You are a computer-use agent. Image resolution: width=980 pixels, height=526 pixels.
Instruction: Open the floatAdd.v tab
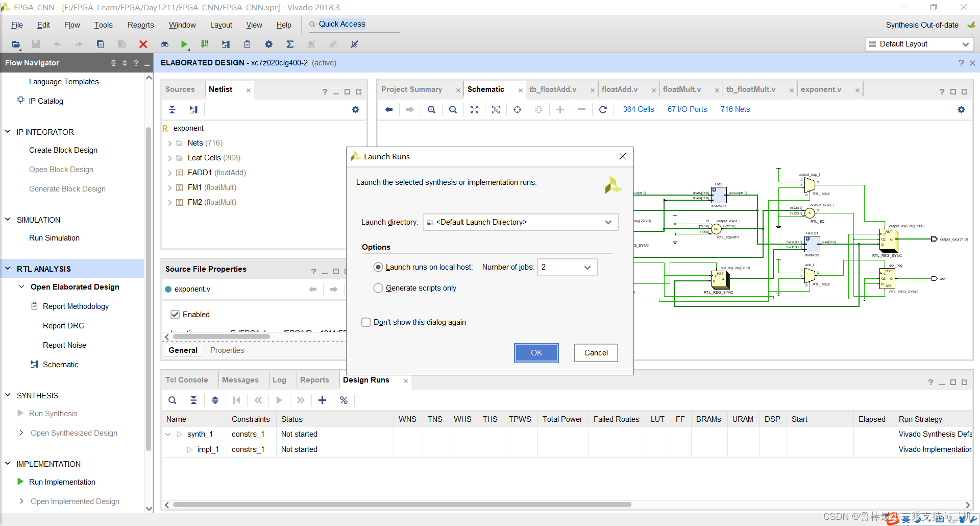click(620, 89)
